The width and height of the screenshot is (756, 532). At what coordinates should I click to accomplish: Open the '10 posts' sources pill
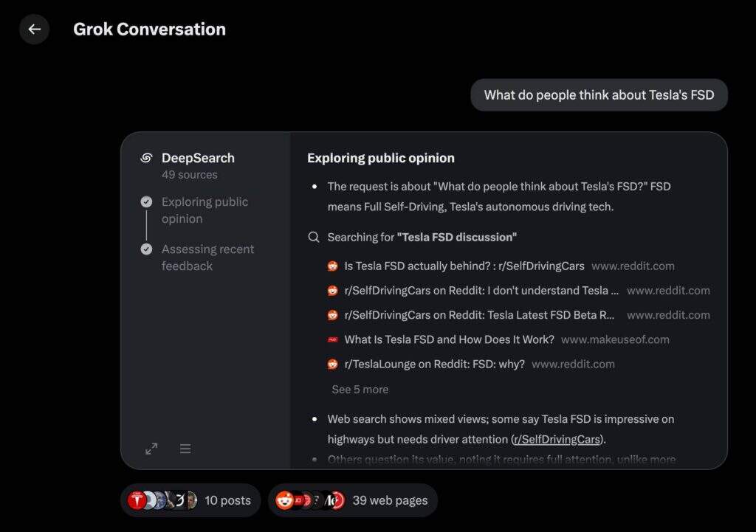coord(190,500)
